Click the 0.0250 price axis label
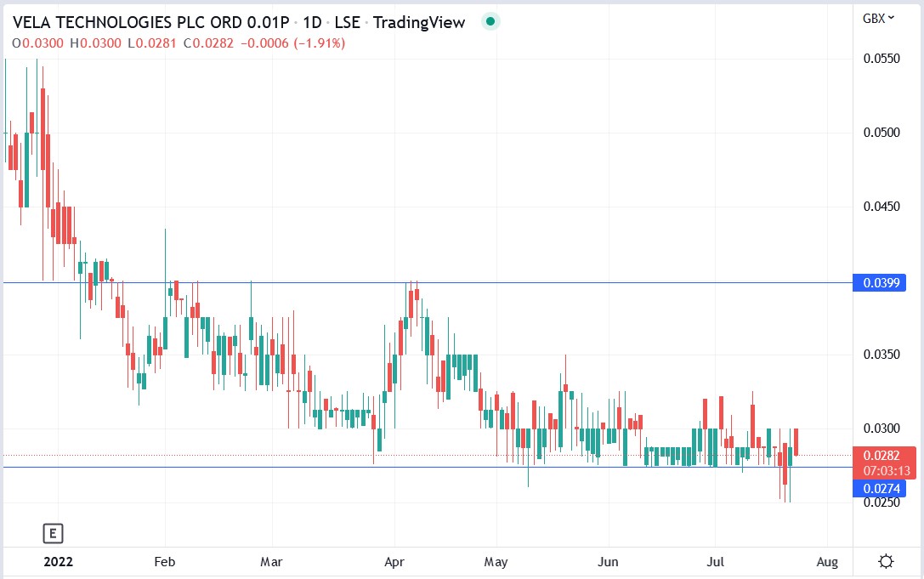 tap(881, 502)
